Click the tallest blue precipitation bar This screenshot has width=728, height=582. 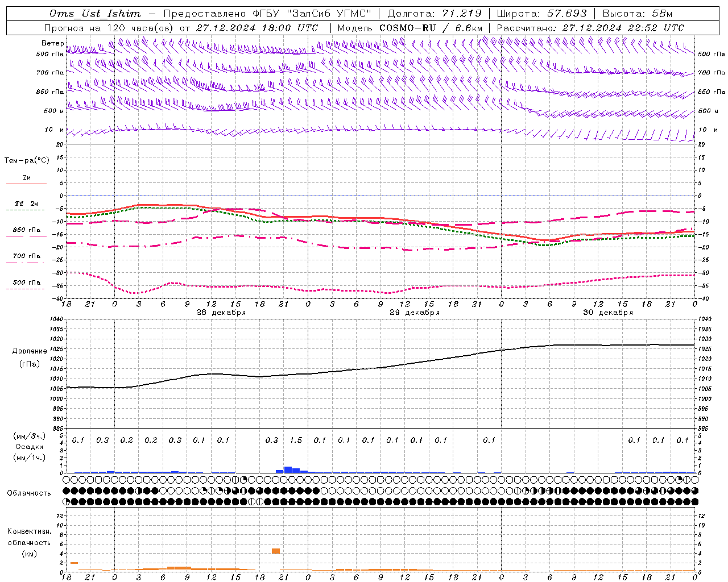coord(288,469)
